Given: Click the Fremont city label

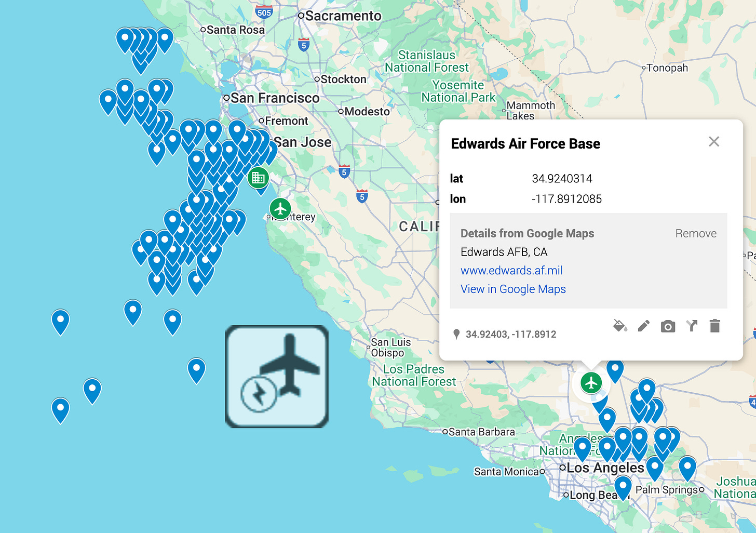Looking at the screenshot, I should coord(287,121).
